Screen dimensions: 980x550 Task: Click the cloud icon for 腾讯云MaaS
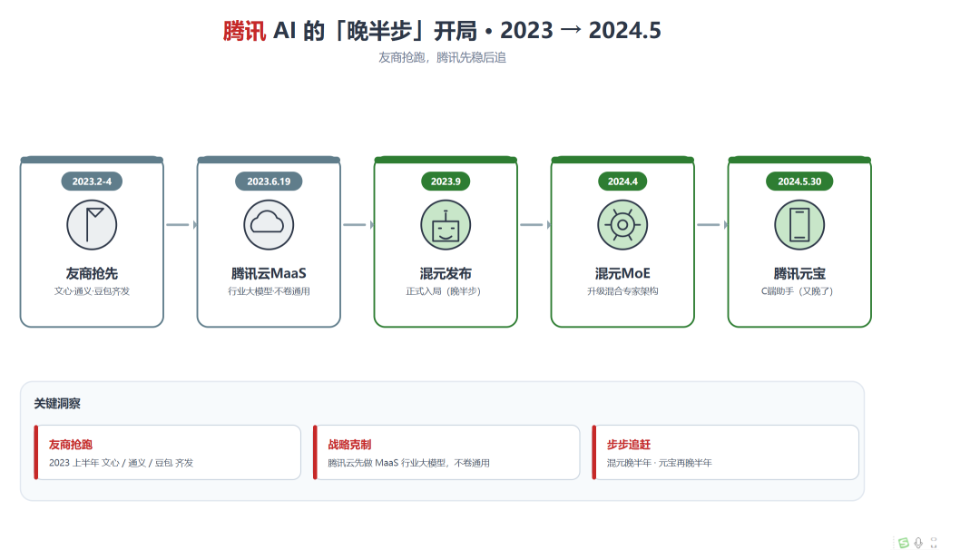click(x=269, y=225)
